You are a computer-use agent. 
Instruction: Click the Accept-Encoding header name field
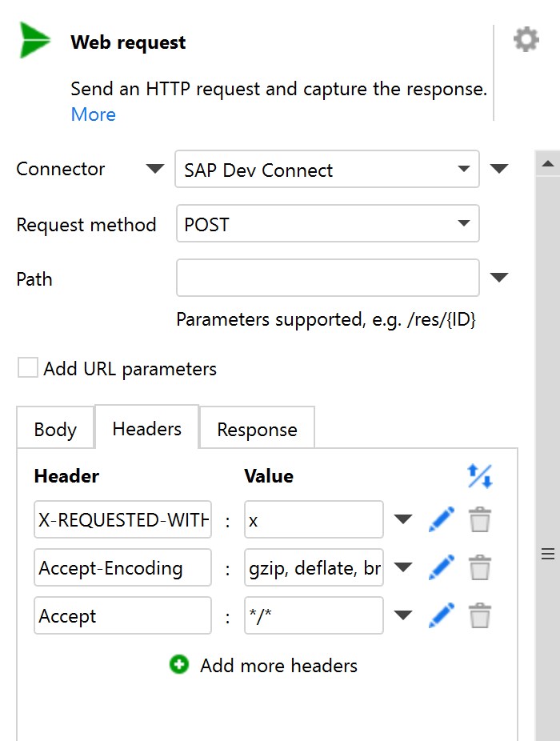pyautogui.click(x=123, y=567)
